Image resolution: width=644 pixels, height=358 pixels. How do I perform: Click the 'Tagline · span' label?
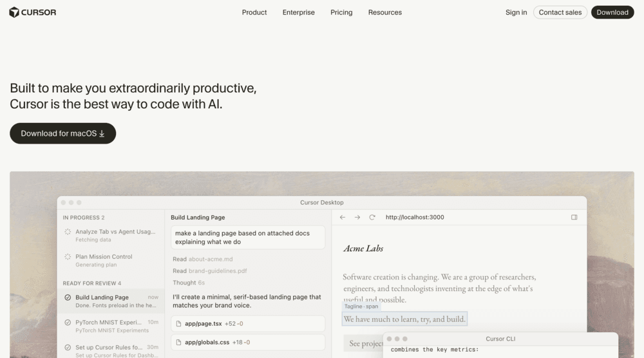(361, 306)
